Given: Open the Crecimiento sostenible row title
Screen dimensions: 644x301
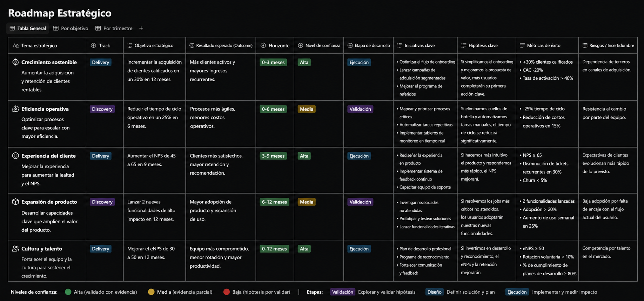Looking at the screenshot, I should point(49,62).
